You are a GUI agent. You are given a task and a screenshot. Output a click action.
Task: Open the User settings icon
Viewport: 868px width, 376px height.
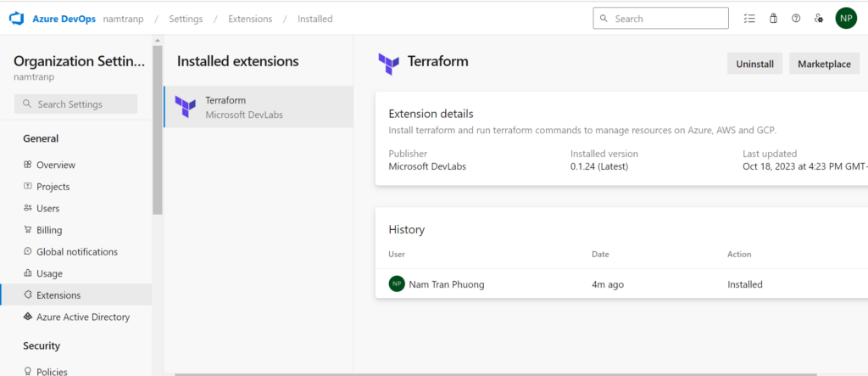819,18
